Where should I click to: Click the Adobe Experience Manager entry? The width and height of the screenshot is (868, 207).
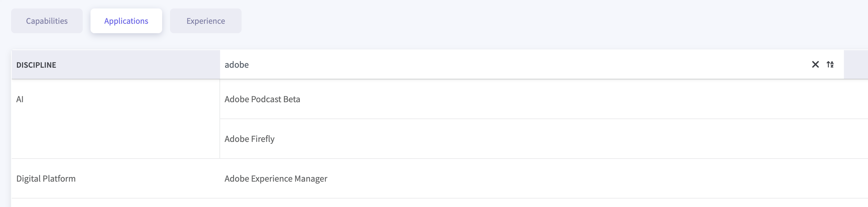(276, 179)
